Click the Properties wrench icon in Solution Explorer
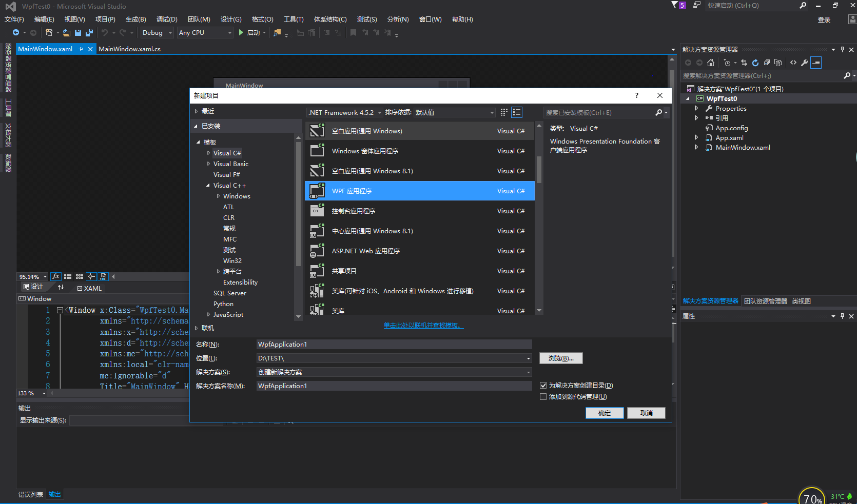This screenshot has height=504, width=857. tap(805, 63)
